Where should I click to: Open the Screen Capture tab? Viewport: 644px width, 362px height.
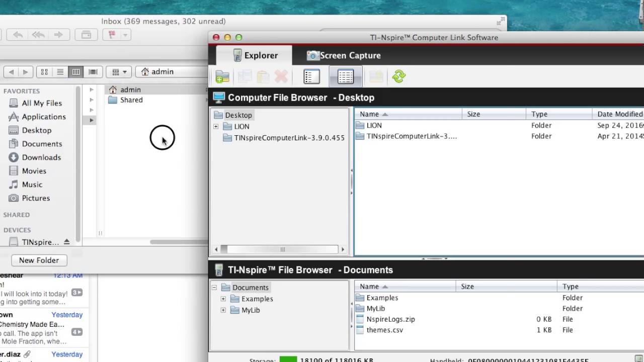point(344,55)
